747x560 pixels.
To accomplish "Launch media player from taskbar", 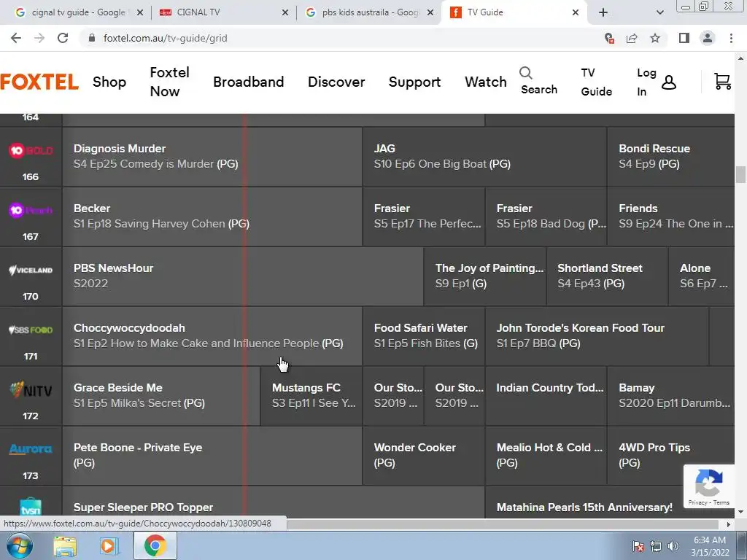I will [x=109, y=546].
